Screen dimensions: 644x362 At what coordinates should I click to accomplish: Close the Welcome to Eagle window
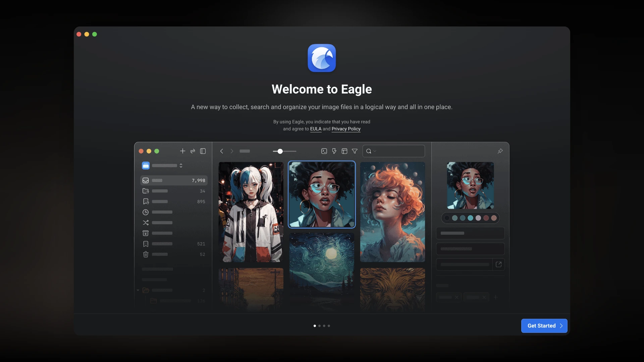click(x=79, y=34)
